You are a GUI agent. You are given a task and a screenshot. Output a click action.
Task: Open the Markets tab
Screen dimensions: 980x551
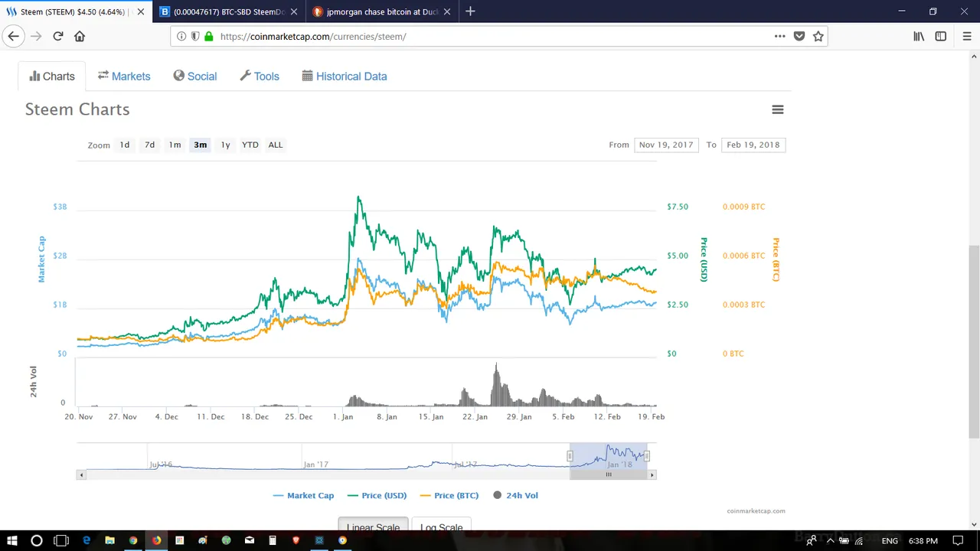124,77
